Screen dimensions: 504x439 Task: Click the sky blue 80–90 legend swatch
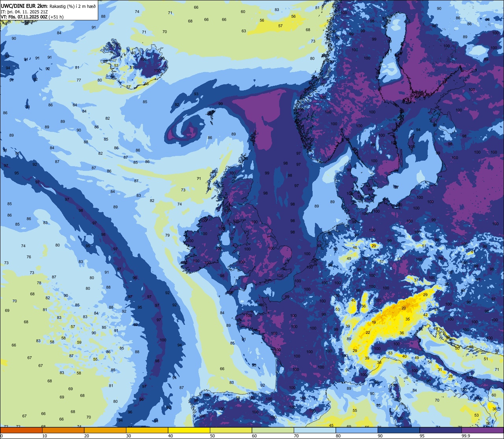tap(357, 430)
